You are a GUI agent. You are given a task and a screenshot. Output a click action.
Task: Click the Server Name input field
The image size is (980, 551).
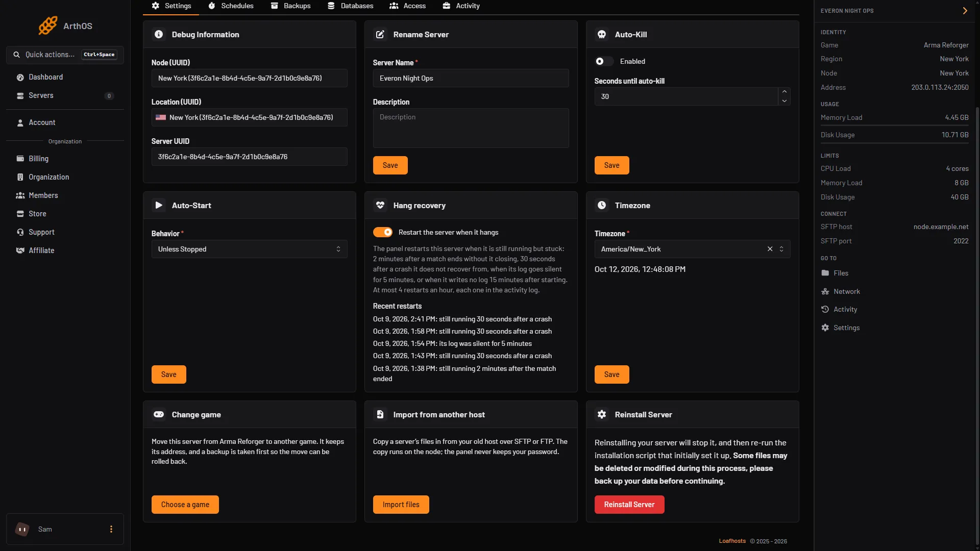click(x=471, y=78)
